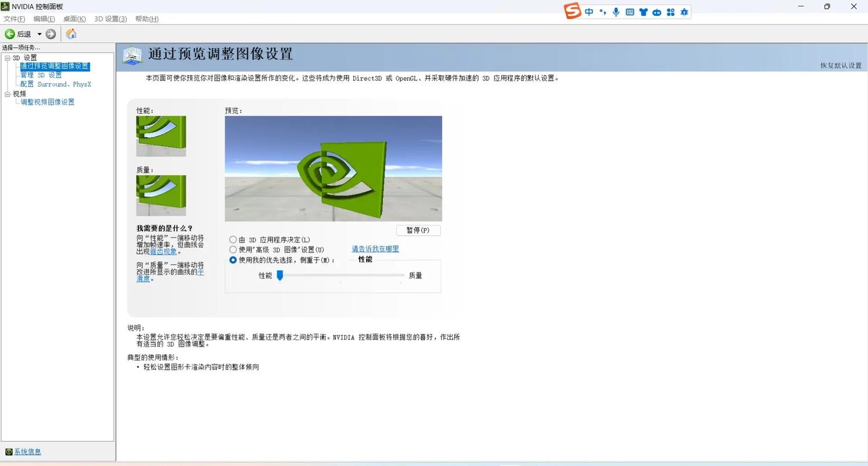The width and height of the screenshot is (868, 466).
Task: Click the 视频 tree category label
Action: [x=19, y=94]
